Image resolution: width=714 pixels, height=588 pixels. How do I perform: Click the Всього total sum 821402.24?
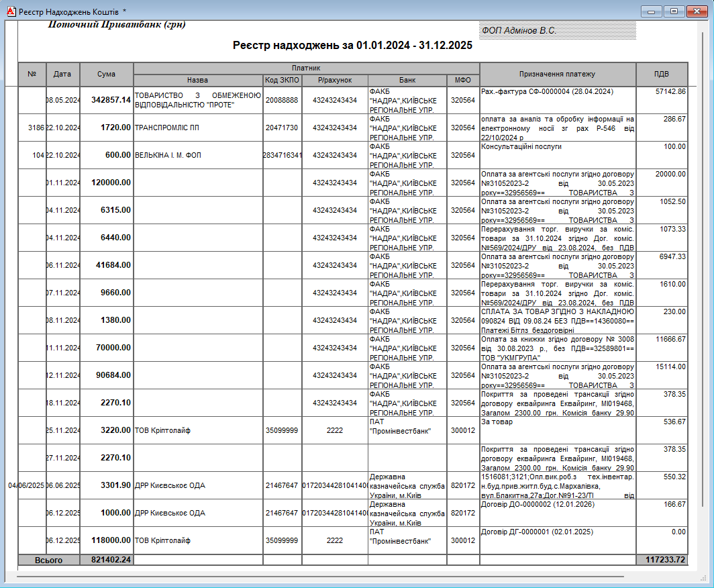tap(107, 560)
